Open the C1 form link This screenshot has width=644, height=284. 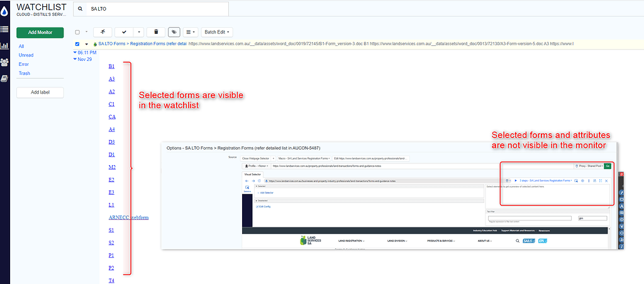coord(112,104)
